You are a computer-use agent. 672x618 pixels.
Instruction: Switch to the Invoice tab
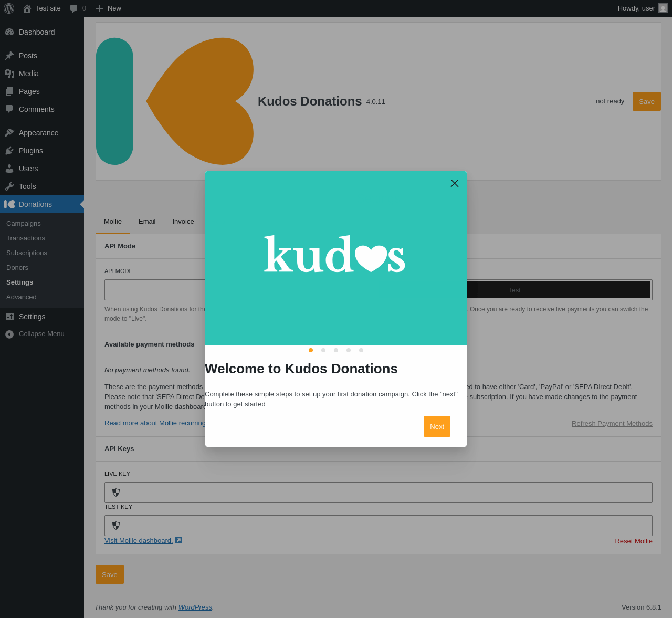click(183, 222)
